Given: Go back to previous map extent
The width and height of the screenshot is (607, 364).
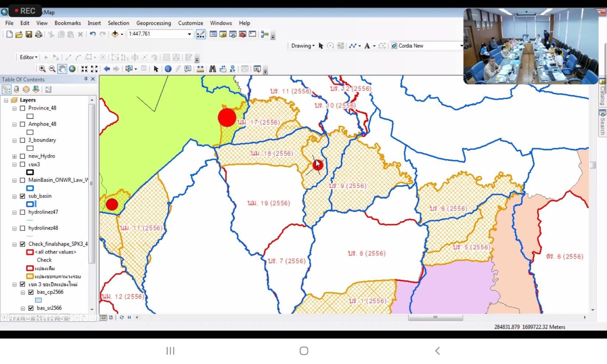Looking at the screenshot, I should (107, 69).
